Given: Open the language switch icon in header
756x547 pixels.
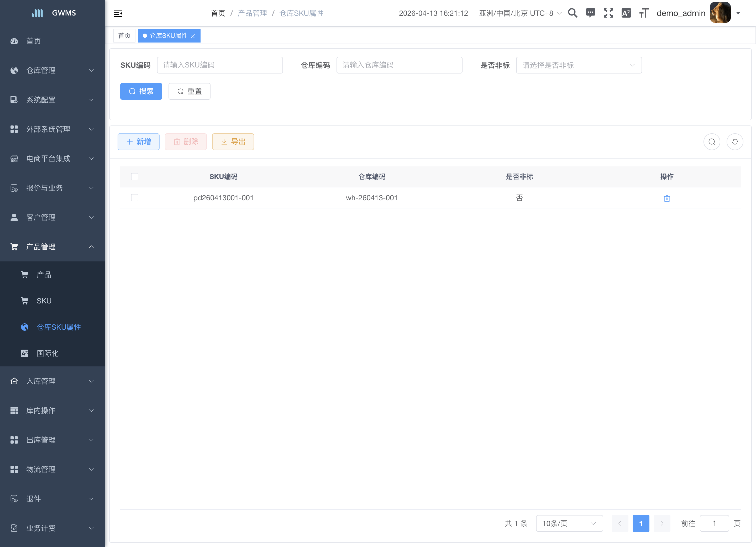Looking at the screenshot, I should [x=626, y=13].
